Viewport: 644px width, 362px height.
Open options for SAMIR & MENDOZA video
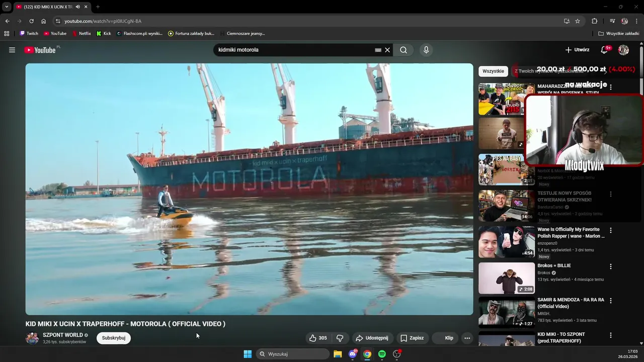(611, 301)
